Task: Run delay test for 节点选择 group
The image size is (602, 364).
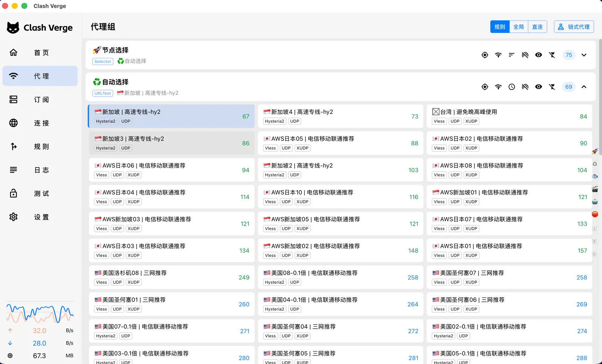Action: tap(498, 55)
